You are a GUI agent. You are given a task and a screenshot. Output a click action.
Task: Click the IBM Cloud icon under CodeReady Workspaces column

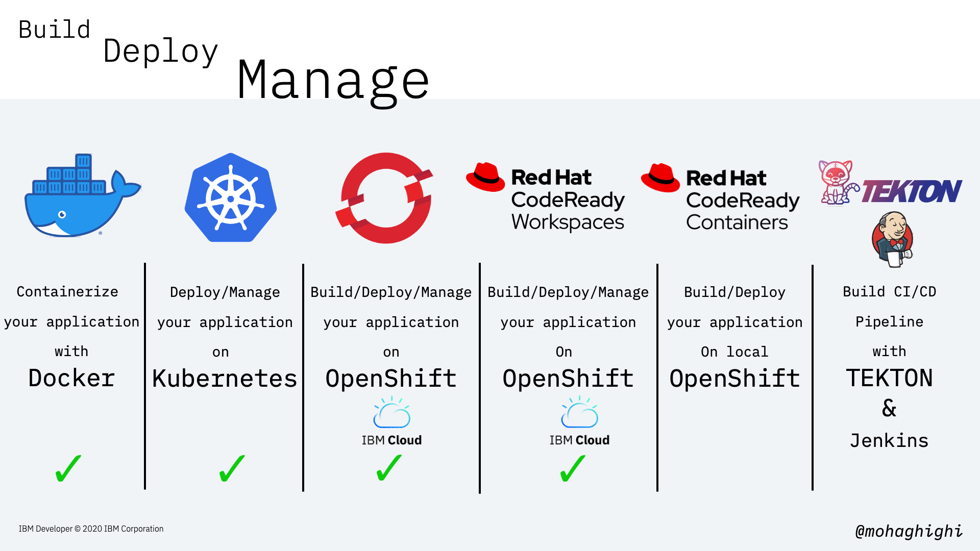579,421
